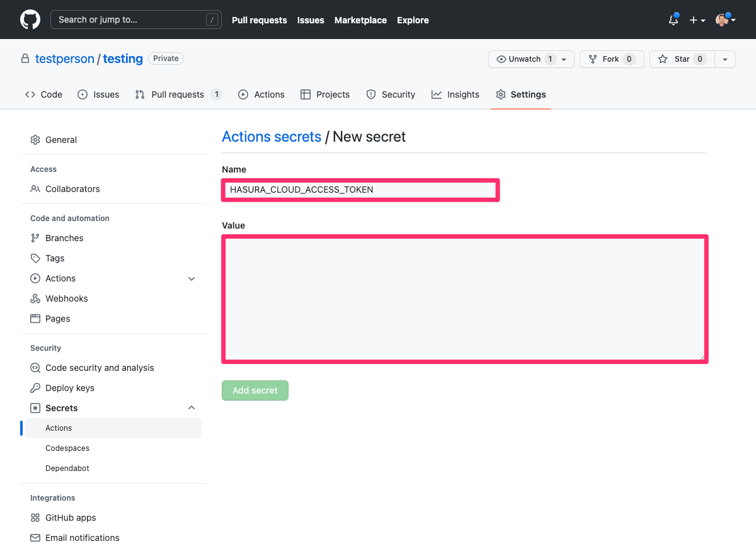Click the Email notifications envelope icon

(x=35, y=538)
